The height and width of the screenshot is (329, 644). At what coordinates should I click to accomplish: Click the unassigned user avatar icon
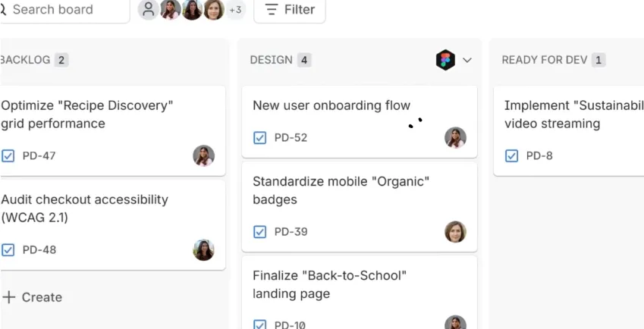coord(149,10)
